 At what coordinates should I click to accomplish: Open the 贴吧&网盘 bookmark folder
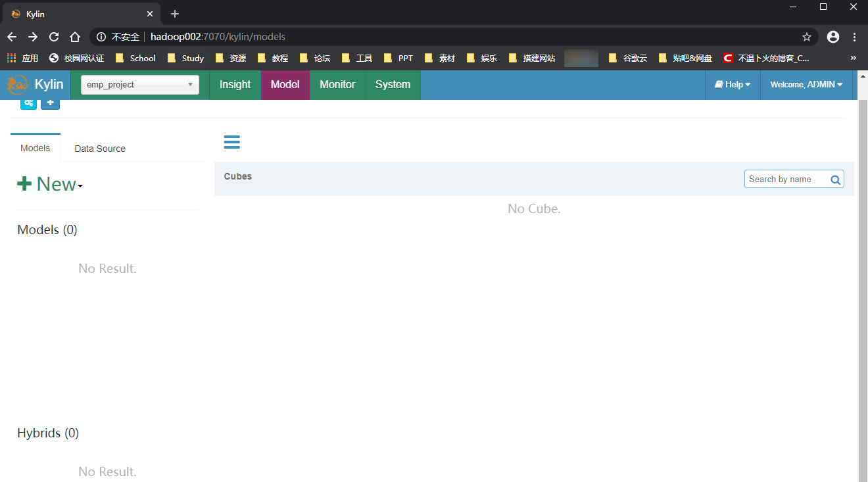(x=685, y=58)
